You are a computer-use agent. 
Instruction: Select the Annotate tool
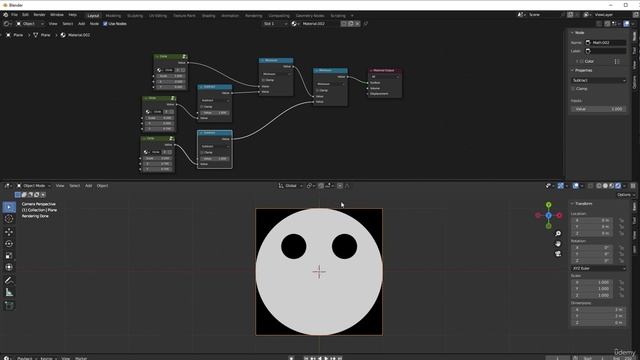pos(9,280)
